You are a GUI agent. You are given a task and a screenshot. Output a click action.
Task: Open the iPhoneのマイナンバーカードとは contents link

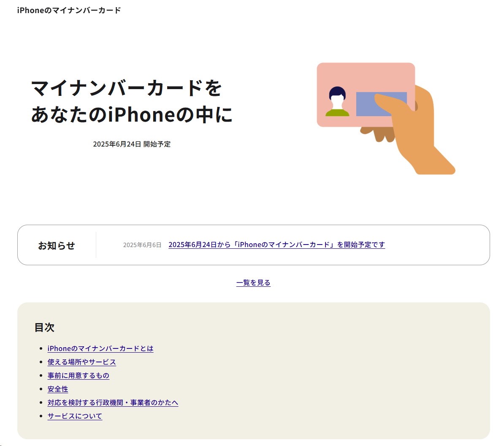pos(100,348)
